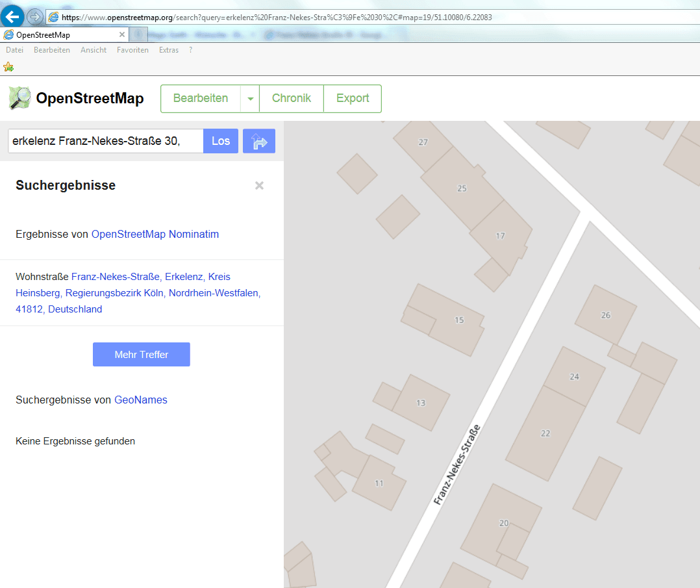Click the browser forward arrow button
The image size is (700, 588).
34,17
